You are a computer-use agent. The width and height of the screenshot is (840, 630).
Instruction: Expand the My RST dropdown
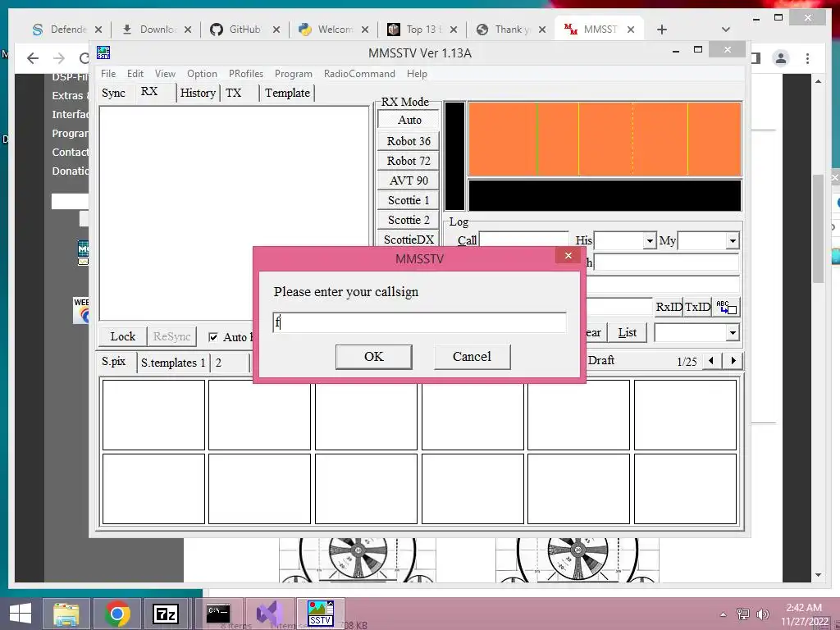pos(733,240)
